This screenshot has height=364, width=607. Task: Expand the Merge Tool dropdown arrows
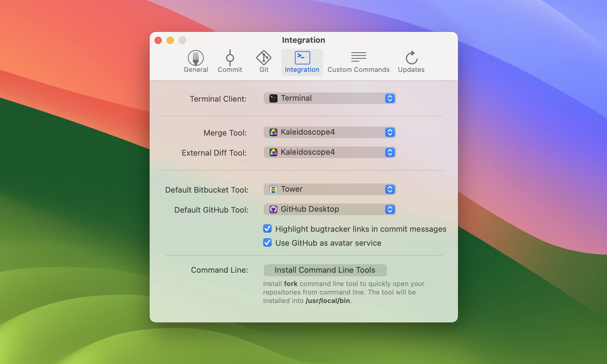tap(390, 132)
